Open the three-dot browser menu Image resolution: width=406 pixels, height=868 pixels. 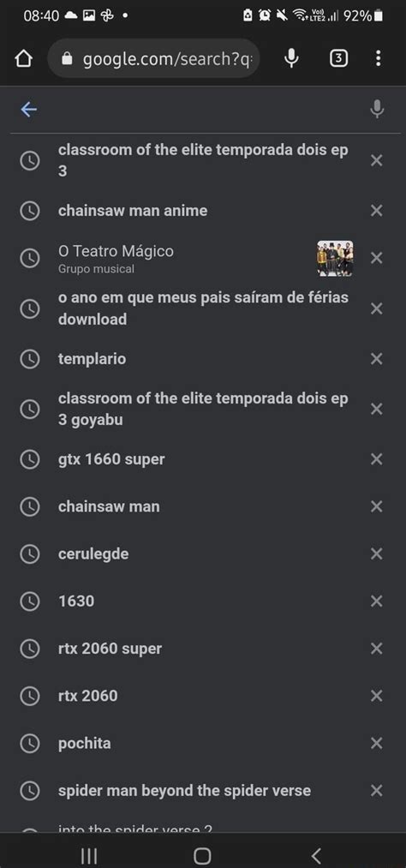pos(378,58)
